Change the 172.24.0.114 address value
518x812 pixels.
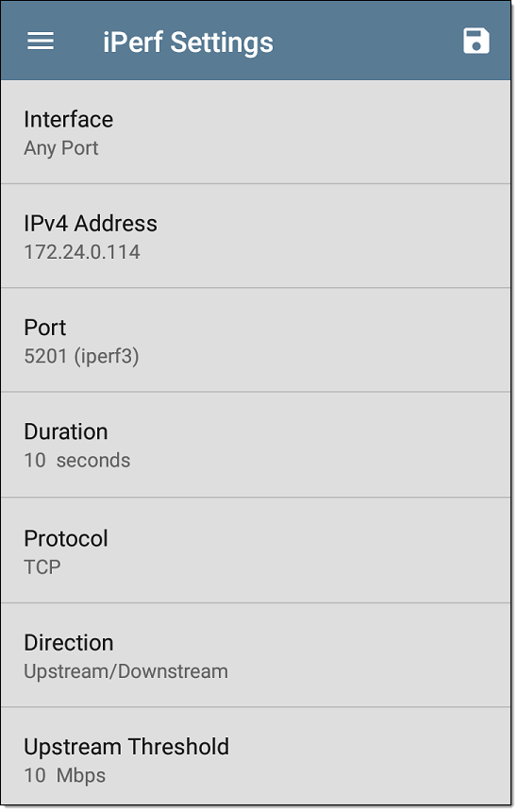[82, 252]
